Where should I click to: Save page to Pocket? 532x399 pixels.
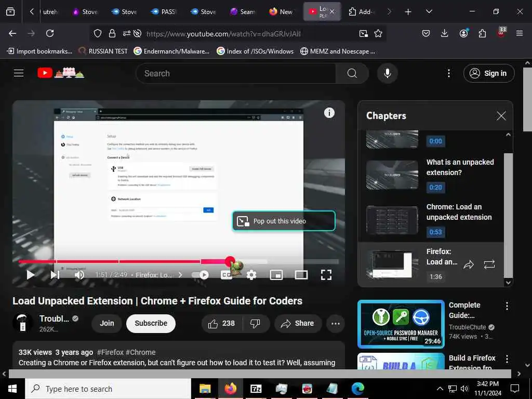pyautogui.click(x=426, y=33)
